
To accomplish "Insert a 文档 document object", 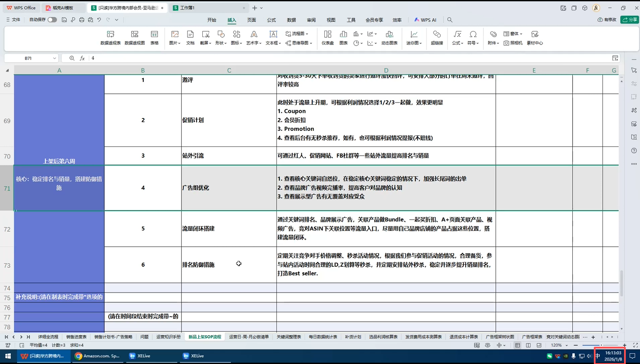I will [190, 37].
